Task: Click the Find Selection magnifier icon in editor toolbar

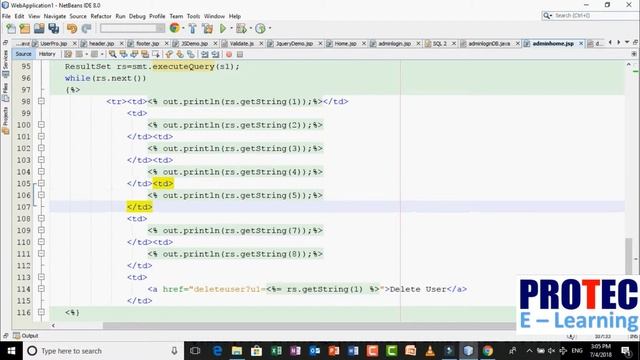Action: click(x=113, y=54)
